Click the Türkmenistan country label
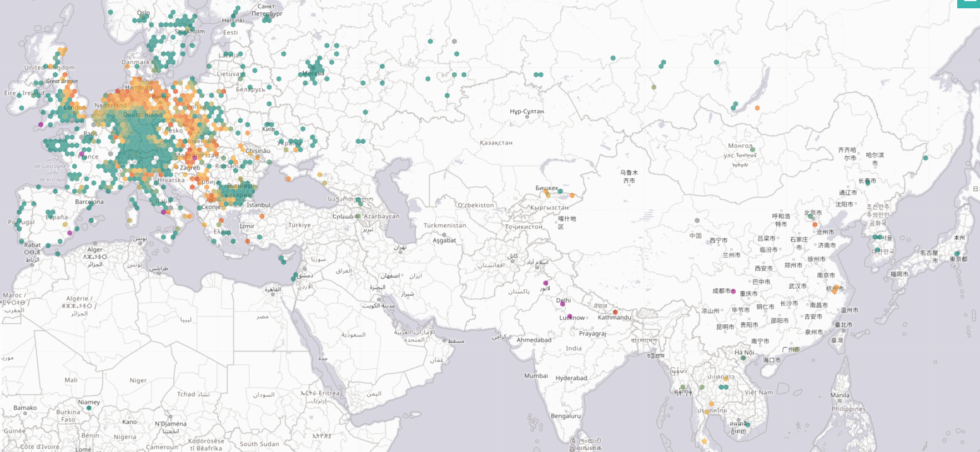The height and width of the screenshot is (452, 980). [x=445, y=225]
